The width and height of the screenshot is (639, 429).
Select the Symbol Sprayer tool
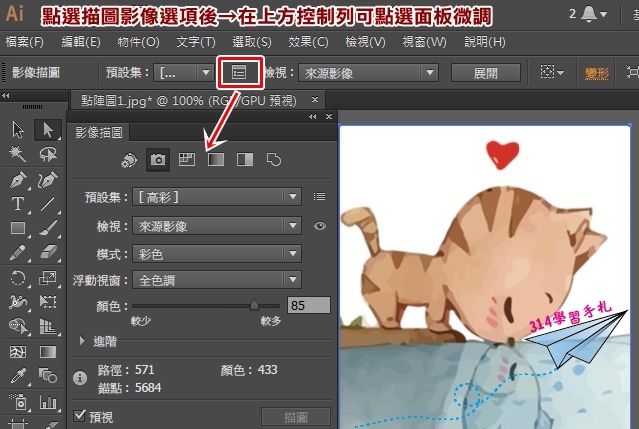[x=18, y=402]
